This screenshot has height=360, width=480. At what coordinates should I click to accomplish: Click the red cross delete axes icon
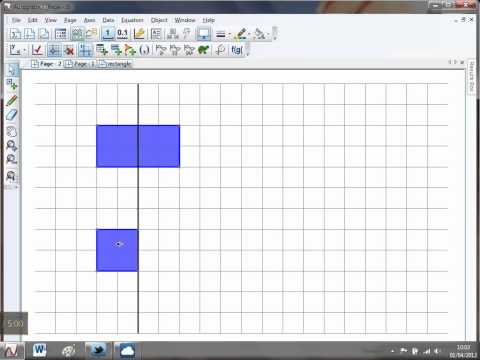pos(69,50)
